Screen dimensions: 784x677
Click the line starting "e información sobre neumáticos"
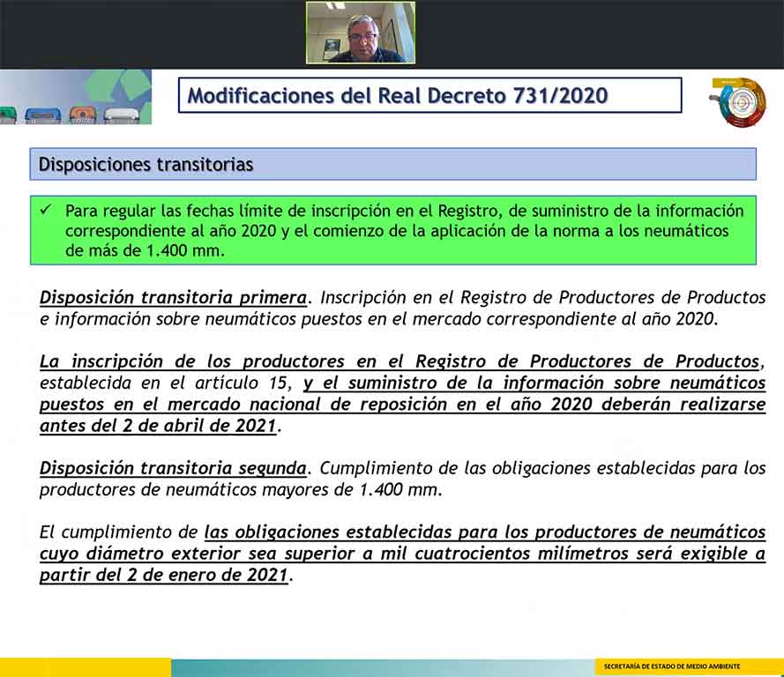379,319
